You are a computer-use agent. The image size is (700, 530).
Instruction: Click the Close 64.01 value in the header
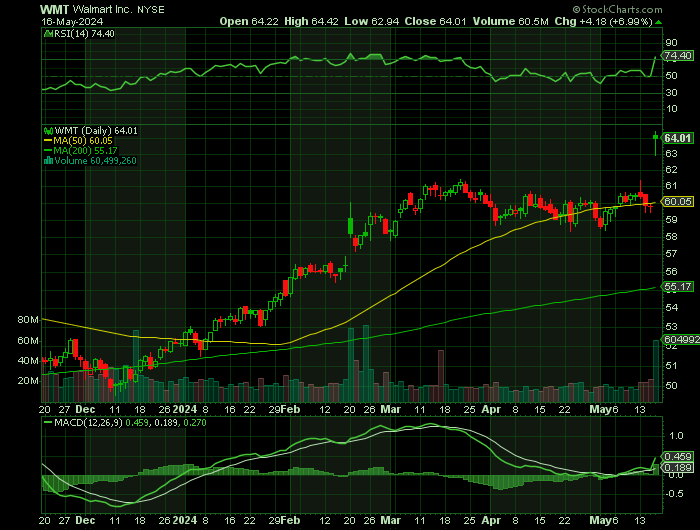[435, 21]
